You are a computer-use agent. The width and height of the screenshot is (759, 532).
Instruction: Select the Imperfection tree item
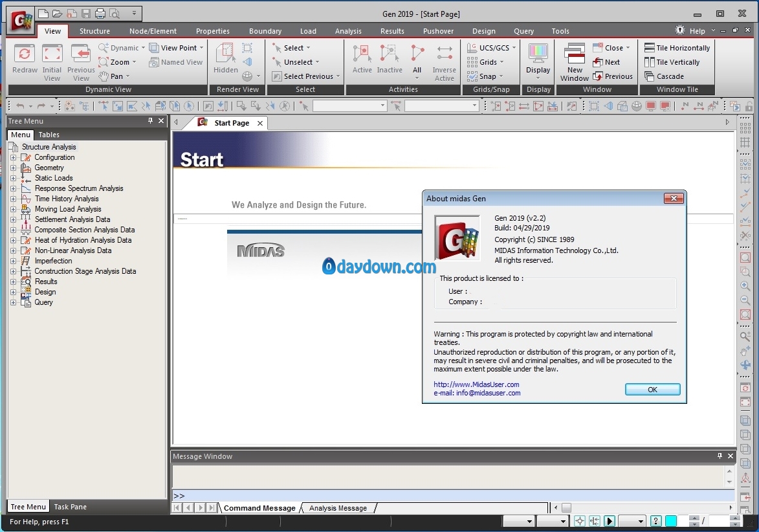click(53, 261)
